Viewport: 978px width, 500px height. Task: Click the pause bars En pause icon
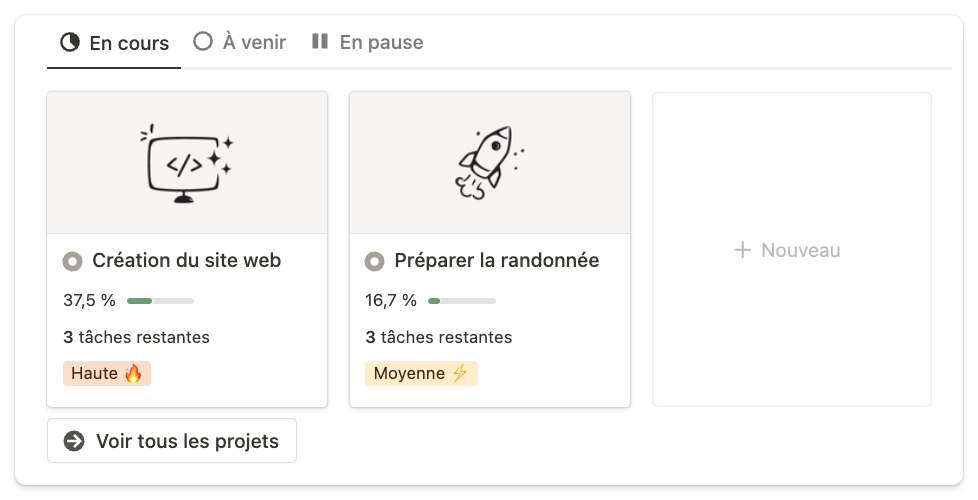pos(320,42)
